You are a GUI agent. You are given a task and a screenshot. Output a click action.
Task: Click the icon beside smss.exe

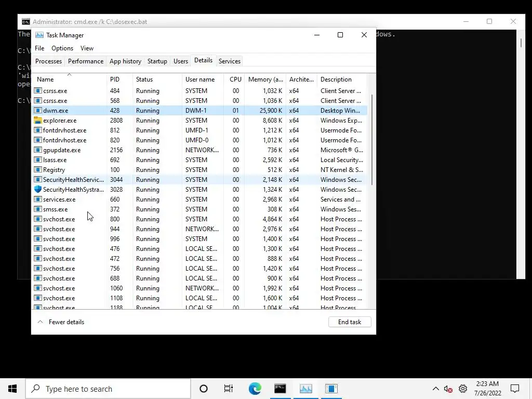click(37, 209)
